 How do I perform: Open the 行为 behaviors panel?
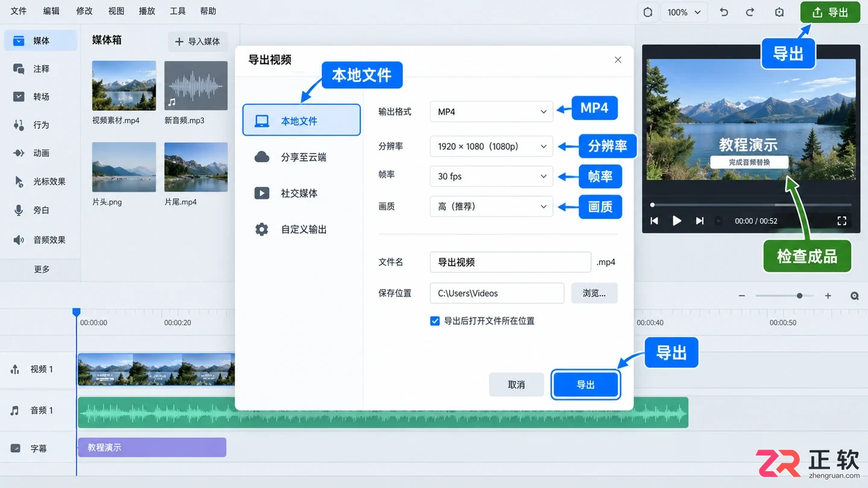tap(40, 125)
